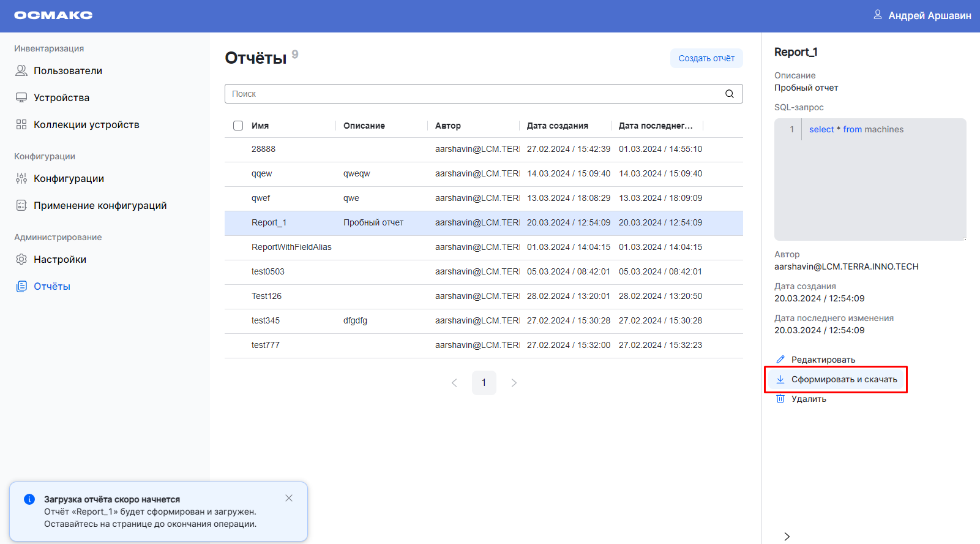
Task: Click the pencil icon next to Редактировать
Action: (x=780, y=360)
